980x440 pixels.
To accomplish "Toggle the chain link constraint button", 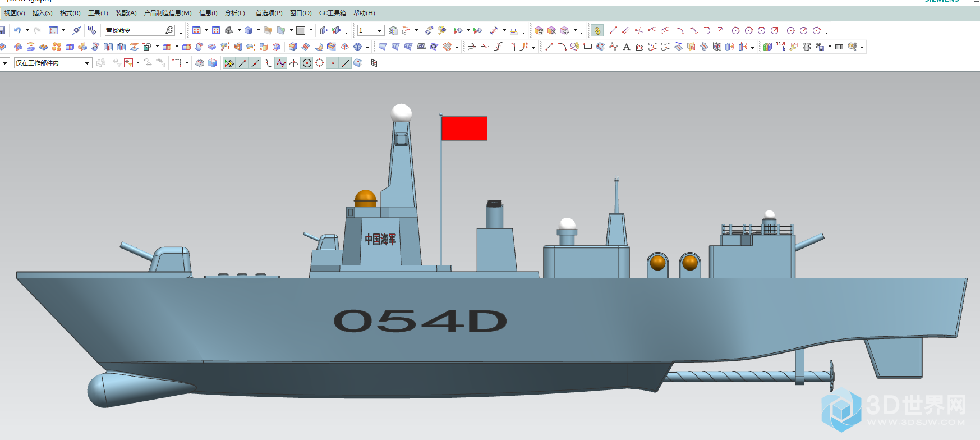I will 597,30.
